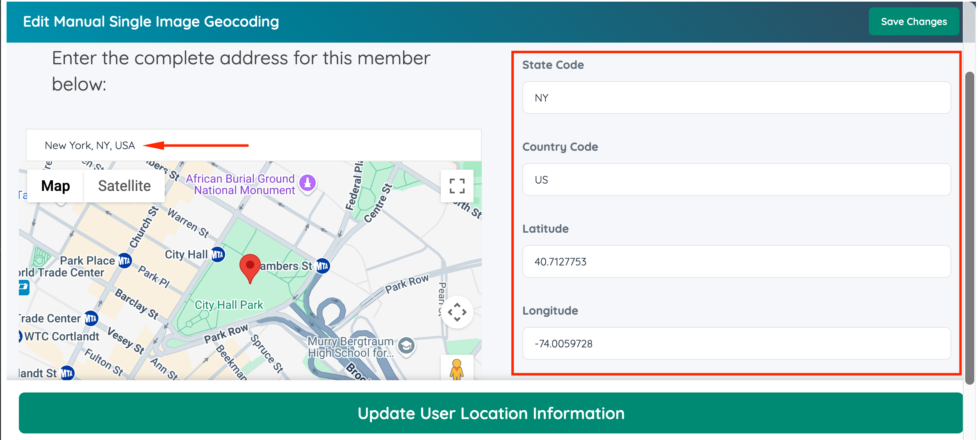This screenshot has height=440, width=980.
Task: Click the Save Changes button
Action: pyautogui.click(x=914, y=21)
